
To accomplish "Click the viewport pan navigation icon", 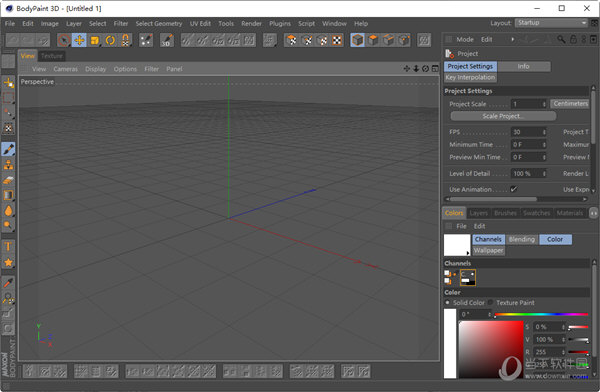I will click(x=406, y=69).
